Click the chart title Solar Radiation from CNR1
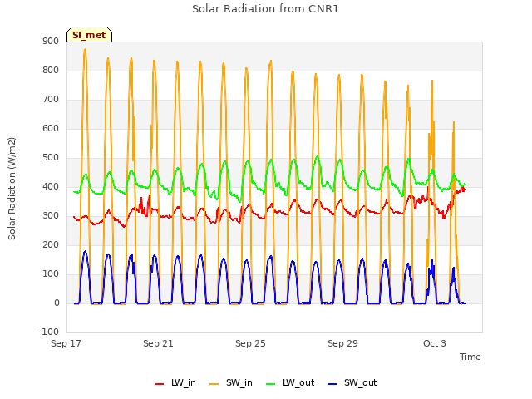The height and width of the screenshot is (399, 532). [x=265, y=9]
